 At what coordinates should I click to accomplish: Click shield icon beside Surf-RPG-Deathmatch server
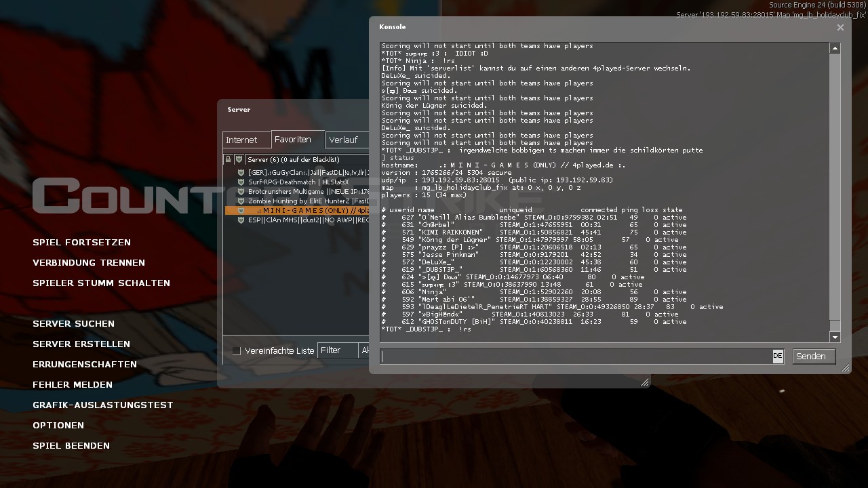(x=241, y=182)
